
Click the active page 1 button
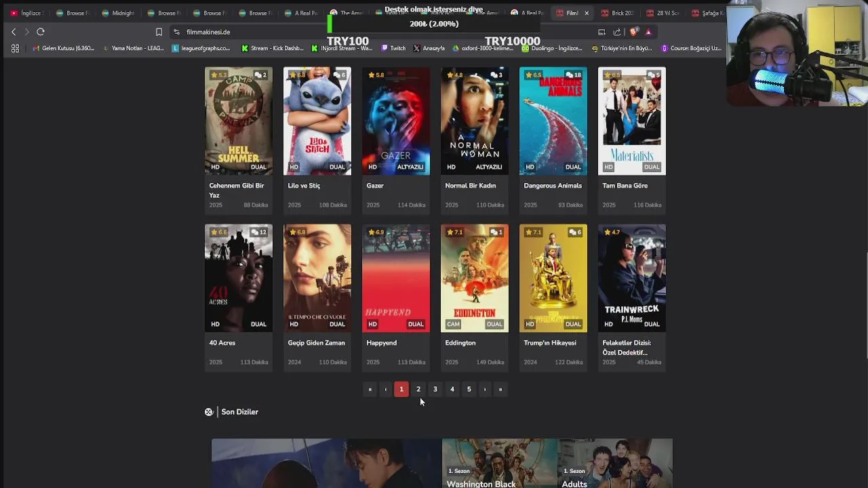coord(401,389)
